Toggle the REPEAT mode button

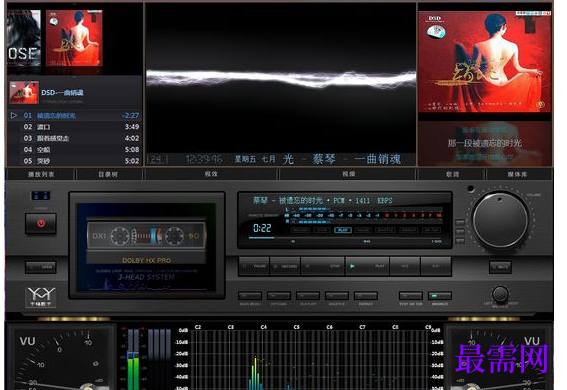click(366, 296)
